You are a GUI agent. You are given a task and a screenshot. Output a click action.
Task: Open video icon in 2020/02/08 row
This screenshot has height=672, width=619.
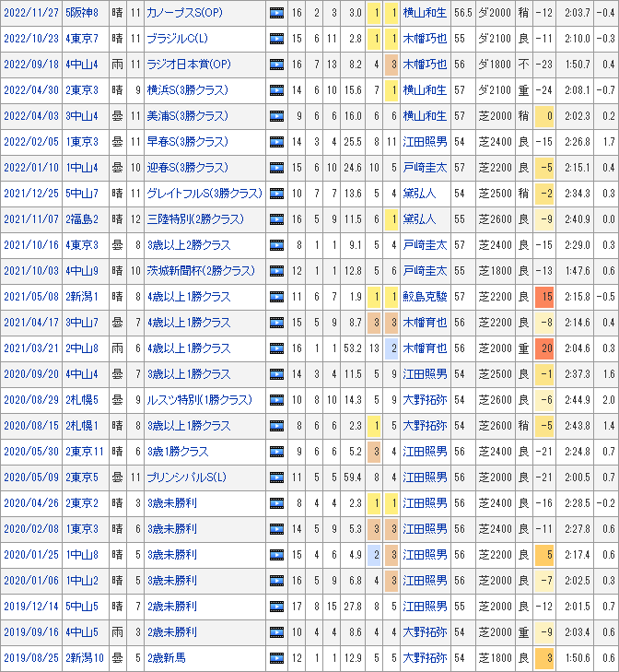(276, 529)
